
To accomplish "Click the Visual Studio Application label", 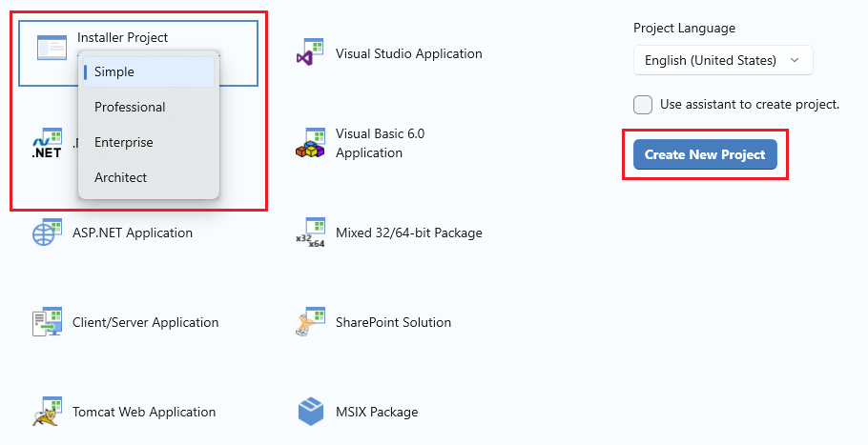I will pyautogui.click(x=408, y=53).
